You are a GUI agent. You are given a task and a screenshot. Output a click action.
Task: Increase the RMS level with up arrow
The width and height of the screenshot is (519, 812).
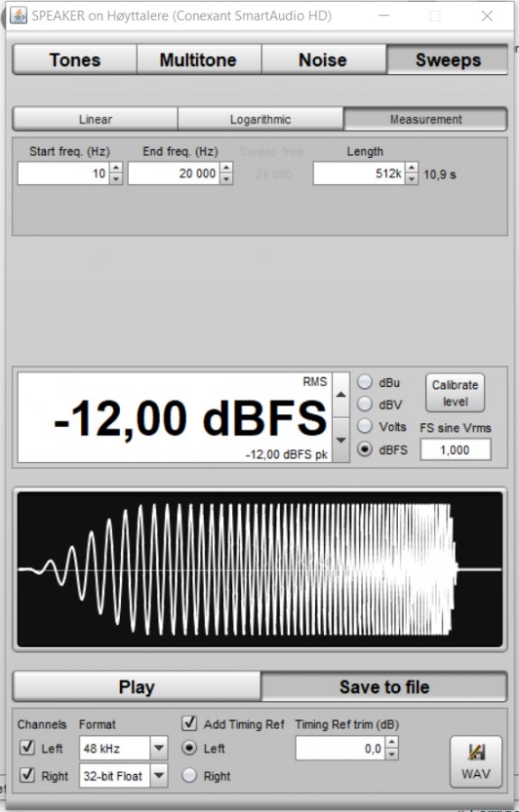click(341, 394)
